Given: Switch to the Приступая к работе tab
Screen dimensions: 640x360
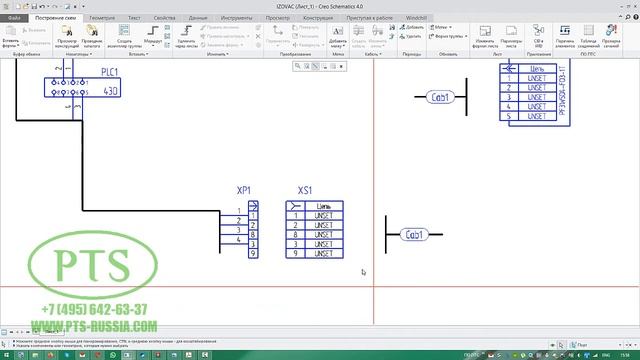Looking at the screenshot, I should click(369, 18).
